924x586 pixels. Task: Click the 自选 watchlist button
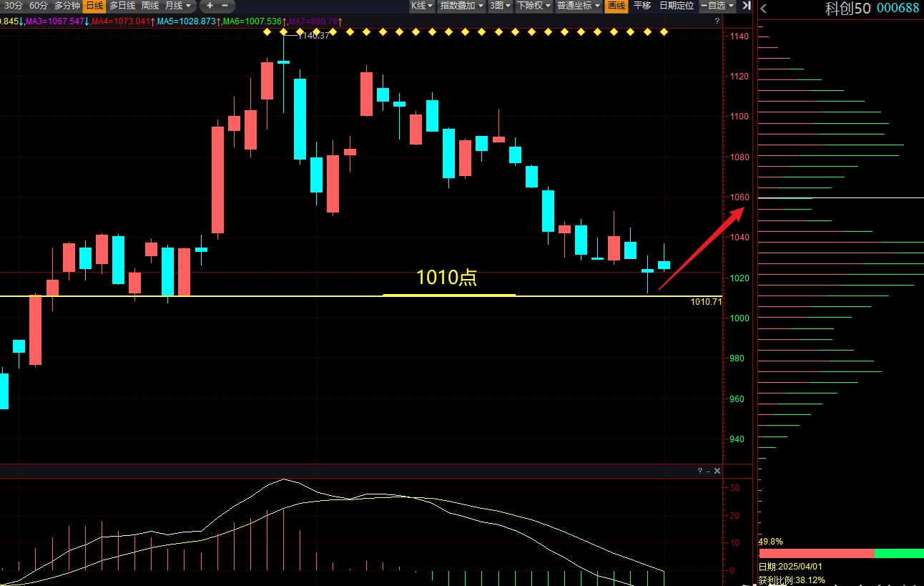coord(717,6)
